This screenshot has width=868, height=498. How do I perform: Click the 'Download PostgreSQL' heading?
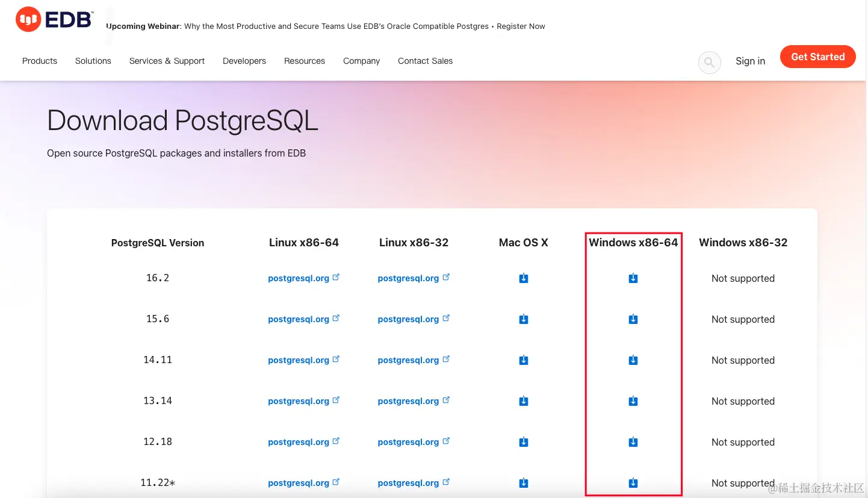pyautogui.click(x=182, y=121)
